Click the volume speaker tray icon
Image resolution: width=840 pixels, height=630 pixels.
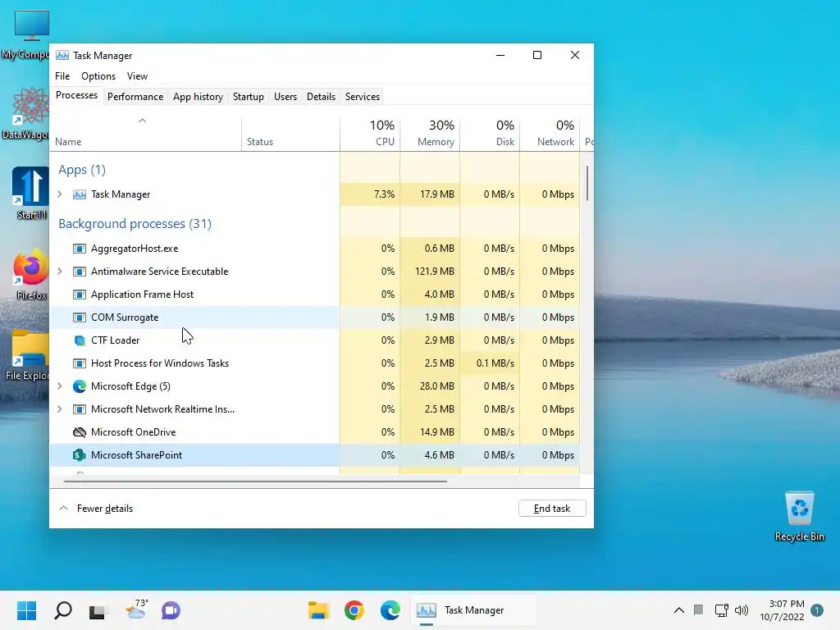tap(742, 610)
